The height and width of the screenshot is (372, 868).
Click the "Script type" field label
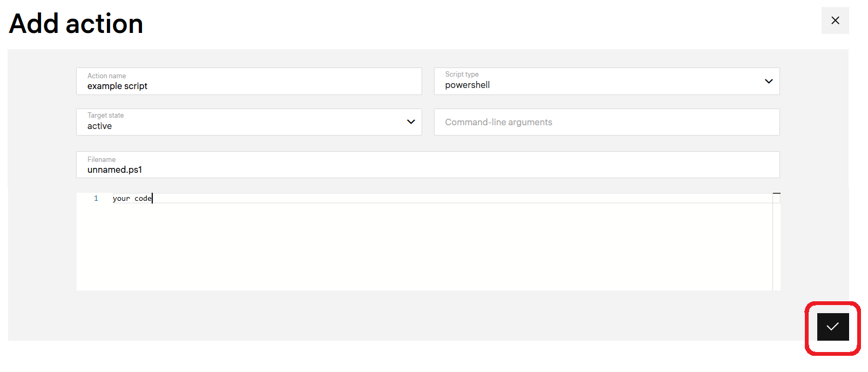462,75
